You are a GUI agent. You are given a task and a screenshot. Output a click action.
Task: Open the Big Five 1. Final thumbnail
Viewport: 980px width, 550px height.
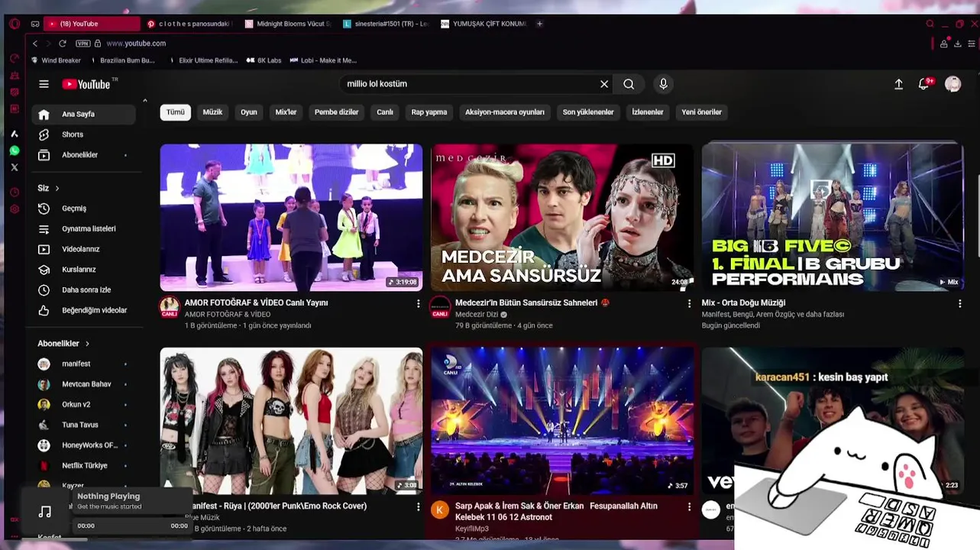[833, 217]
